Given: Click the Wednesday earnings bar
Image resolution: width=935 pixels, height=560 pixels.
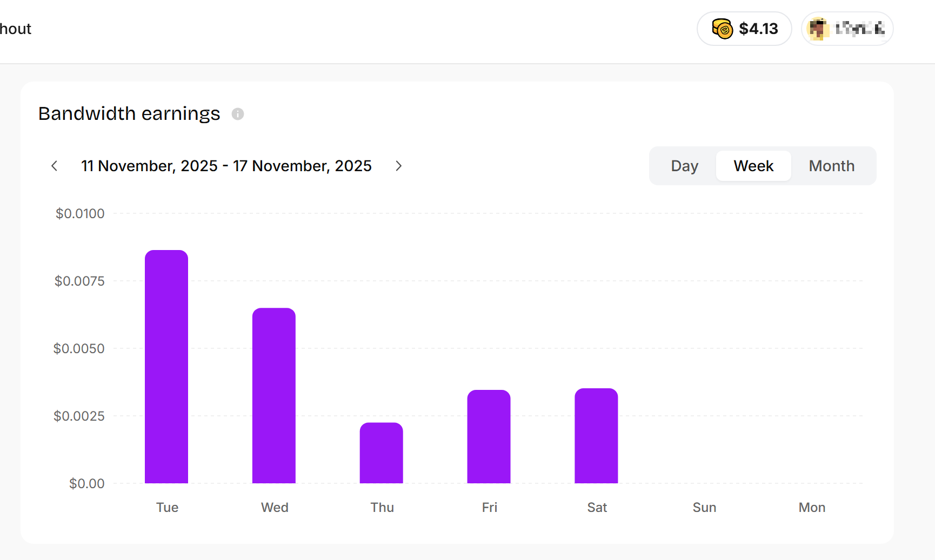Looking at the screenshot, I should (x=274, y=395).
